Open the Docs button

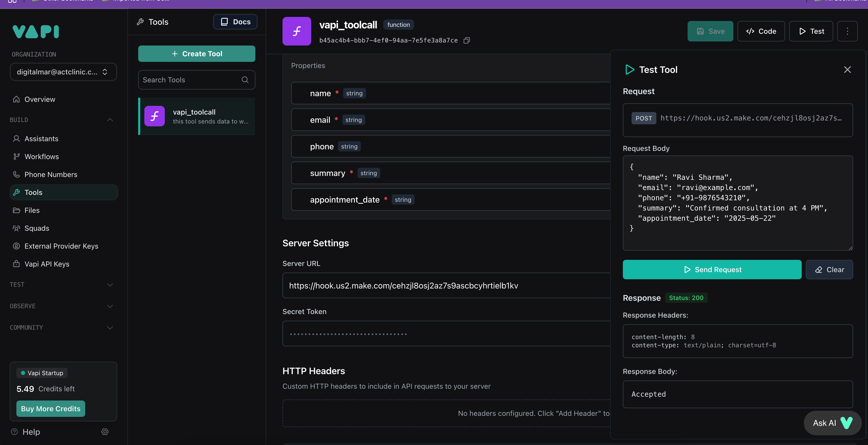tap(235, 22)
